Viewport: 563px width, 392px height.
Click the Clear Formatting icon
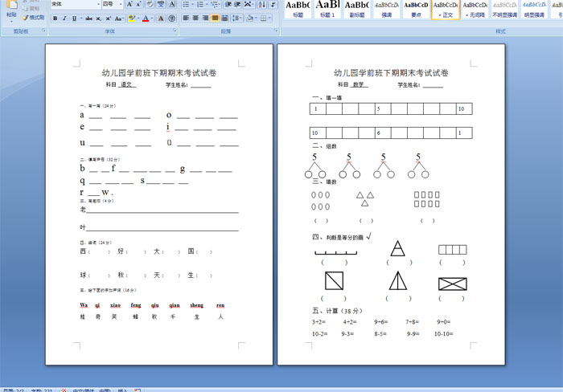150,4
